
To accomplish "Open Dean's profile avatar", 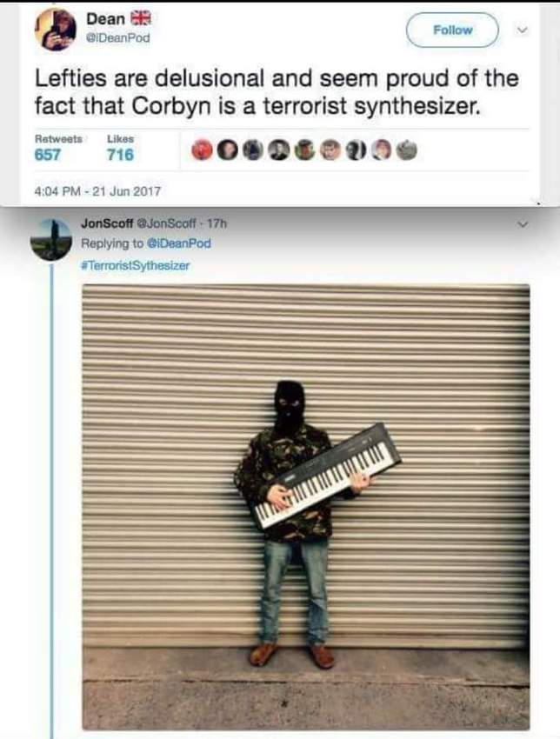I will [x=56, y=30].
